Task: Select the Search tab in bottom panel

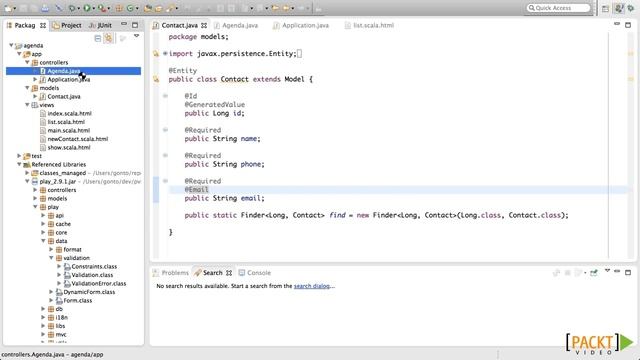Action: coord(213,273)
